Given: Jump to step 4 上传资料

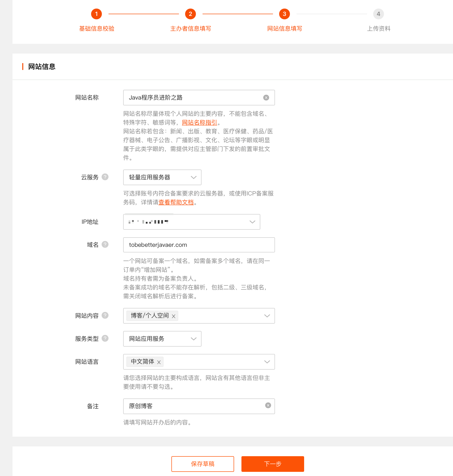Looking at the screenshot, I should pyautogui.click(x=378, y=14).
